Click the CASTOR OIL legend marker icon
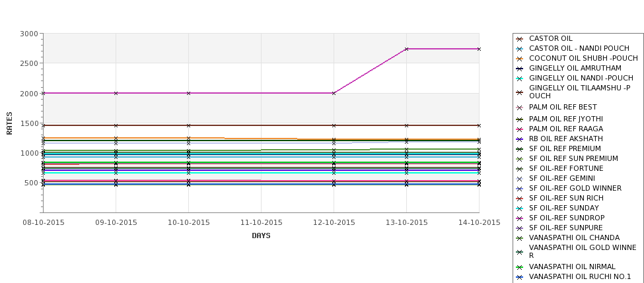This screenshot has width=644, height=283. click(519, 39)
